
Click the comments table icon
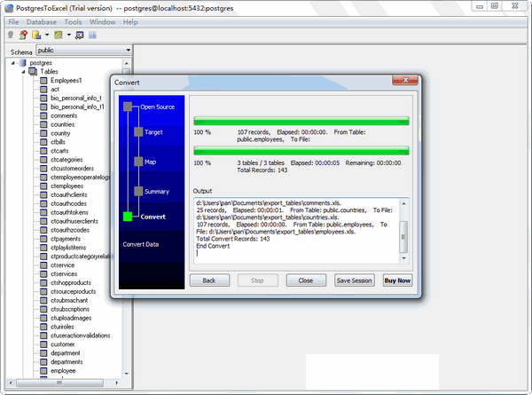point(43,115)
